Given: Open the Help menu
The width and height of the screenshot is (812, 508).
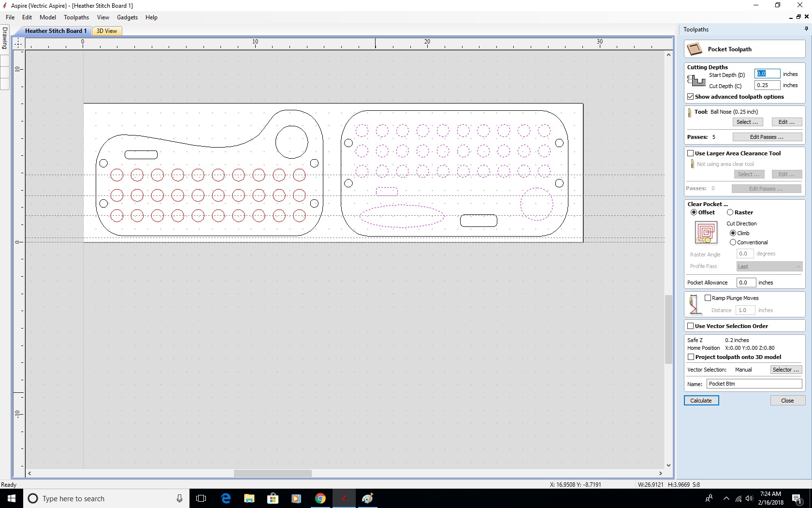Looking at the screenshot, I should (151, 17).
